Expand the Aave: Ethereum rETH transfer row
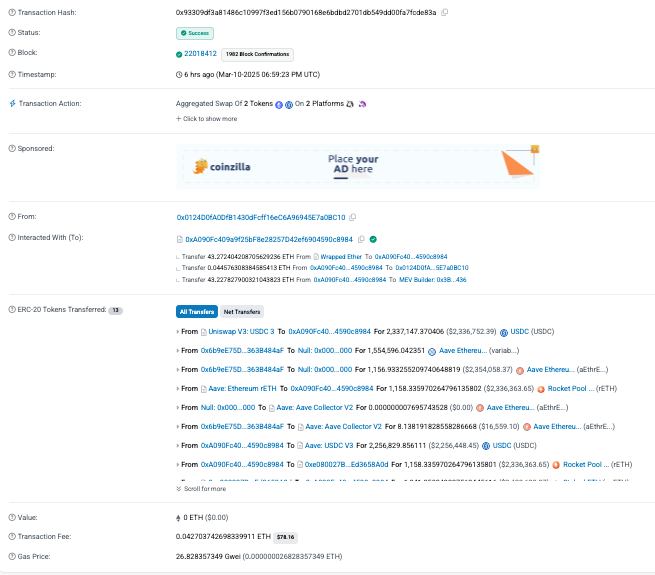The width and height of the screenshot is (655, 575). click(178, 389)
